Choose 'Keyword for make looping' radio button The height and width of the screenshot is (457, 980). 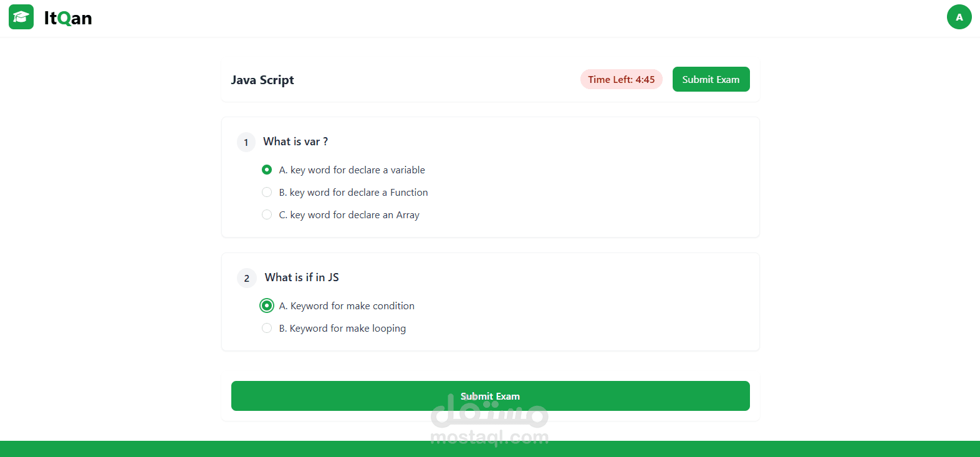tap(267, 328)
